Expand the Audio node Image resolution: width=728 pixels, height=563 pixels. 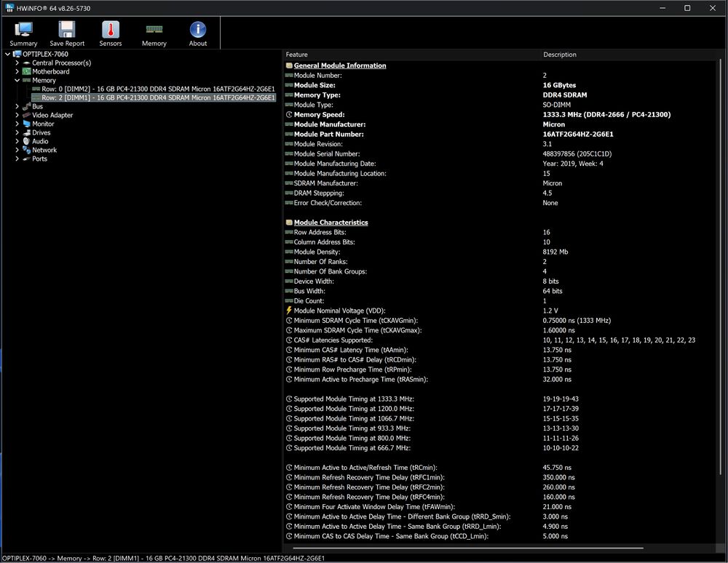click(17, 141)
